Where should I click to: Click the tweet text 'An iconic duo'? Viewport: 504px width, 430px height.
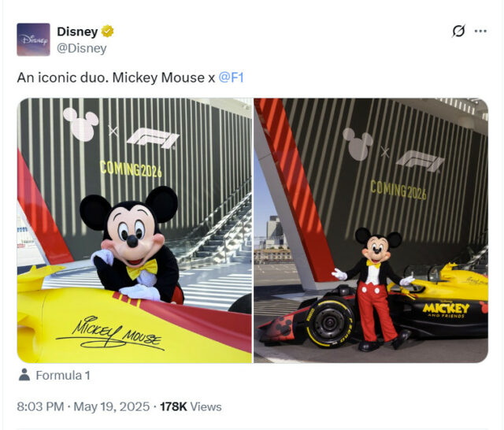[63, 77]
